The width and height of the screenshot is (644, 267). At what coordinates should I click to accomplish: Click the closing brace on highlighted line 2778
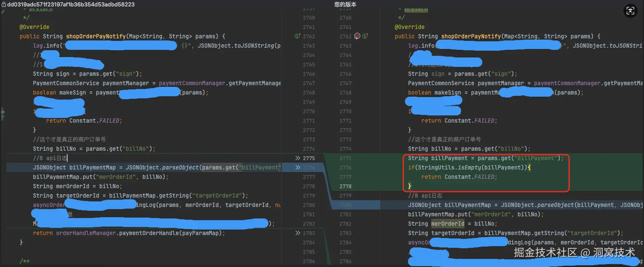(x=410, y=186)
